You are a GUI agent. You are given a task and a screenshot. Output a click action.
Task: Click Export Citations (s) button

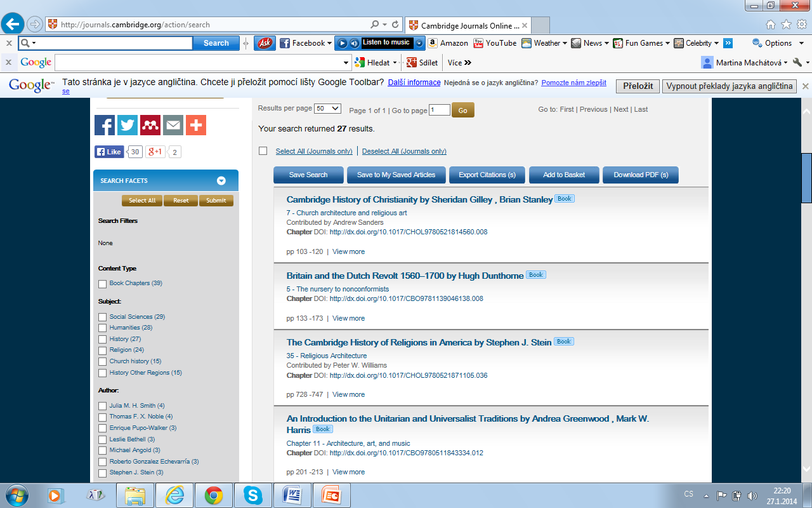pyautogui.click(x=487, y=175)
